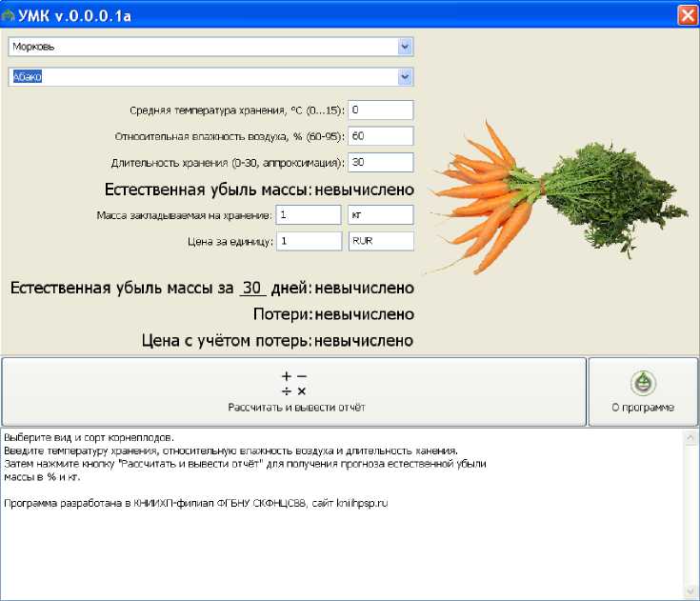Open the Абако variety dropdown arrow
The width and height of the screenshot is (700, 601).
click(405, 77)
